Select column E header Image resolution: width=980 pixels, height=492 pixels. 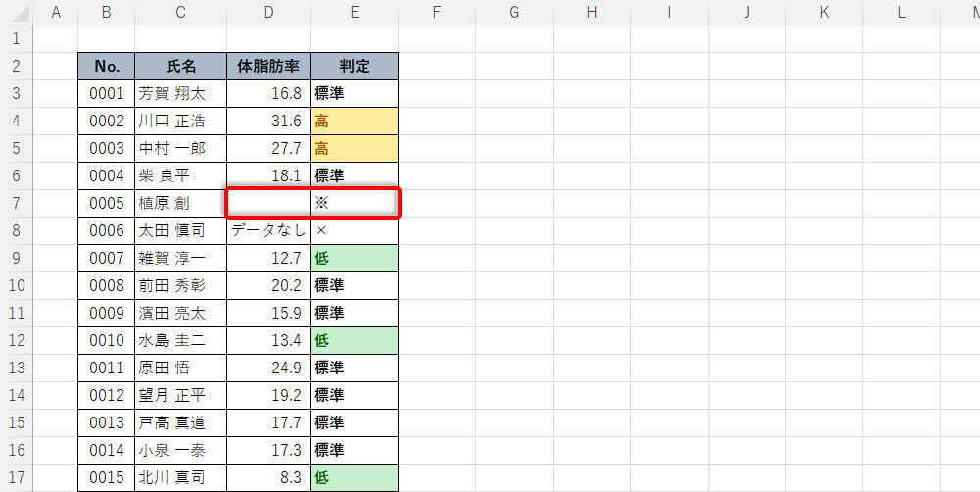(x=355, y=12)
